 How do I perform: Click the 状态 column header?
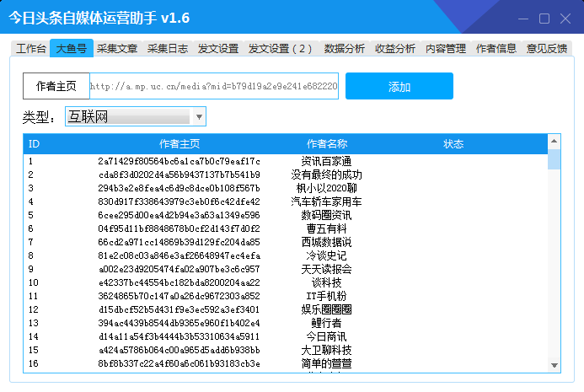(x=453, y=143)
